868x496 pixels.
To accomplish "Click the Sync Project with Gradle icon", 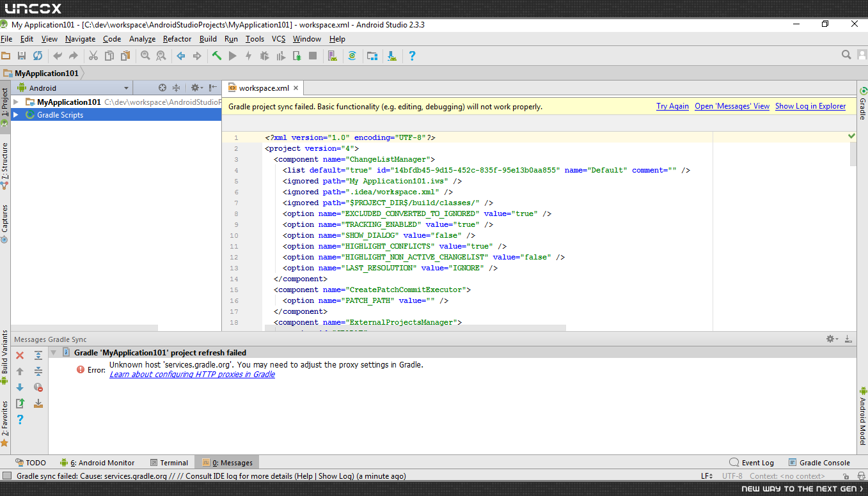I will click(352, 56).
